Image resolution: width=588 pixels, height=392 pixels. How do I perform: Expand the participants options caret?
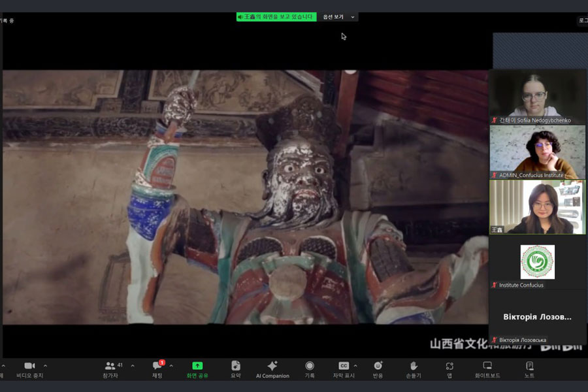pyautogui.click(x=133, y=365)
